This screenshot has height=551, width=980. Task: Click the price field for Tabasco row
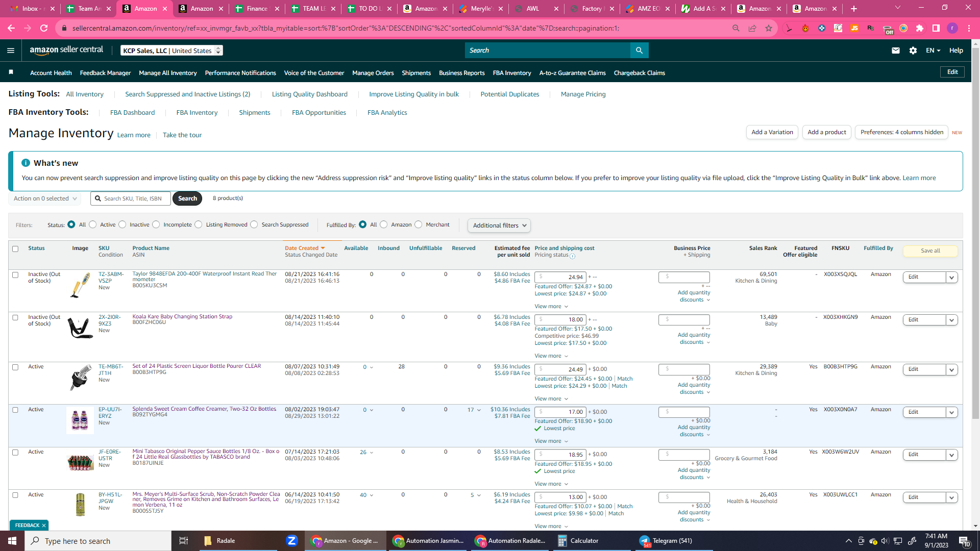click(560, 455)
